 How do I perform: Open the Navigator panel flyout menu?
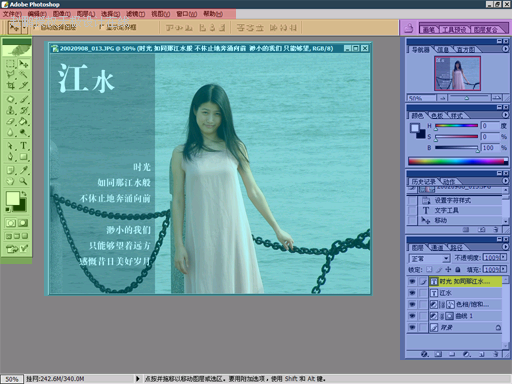(x=505, y=49)
